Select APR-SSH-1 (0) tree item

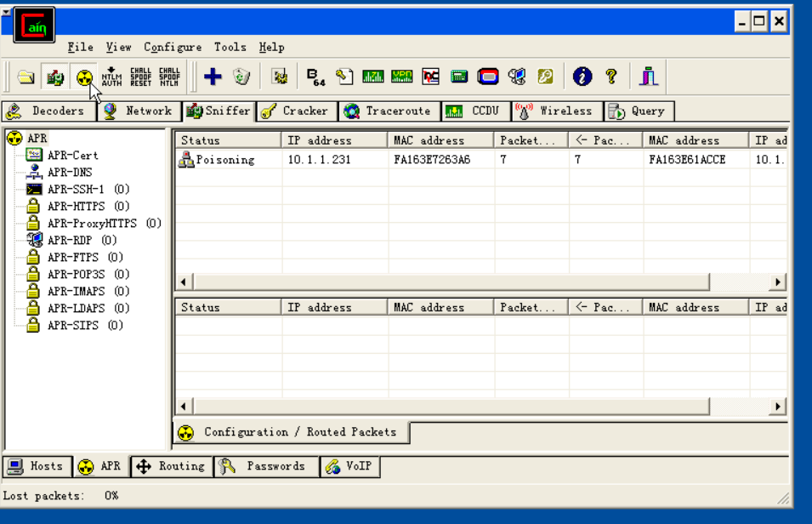click(88, 190)
